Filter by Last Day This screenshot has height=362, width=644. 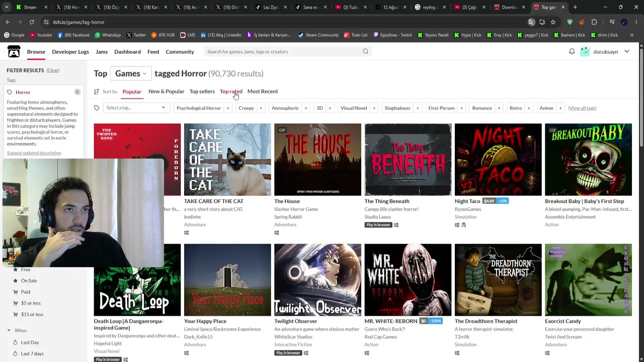(x=30, y=342)
